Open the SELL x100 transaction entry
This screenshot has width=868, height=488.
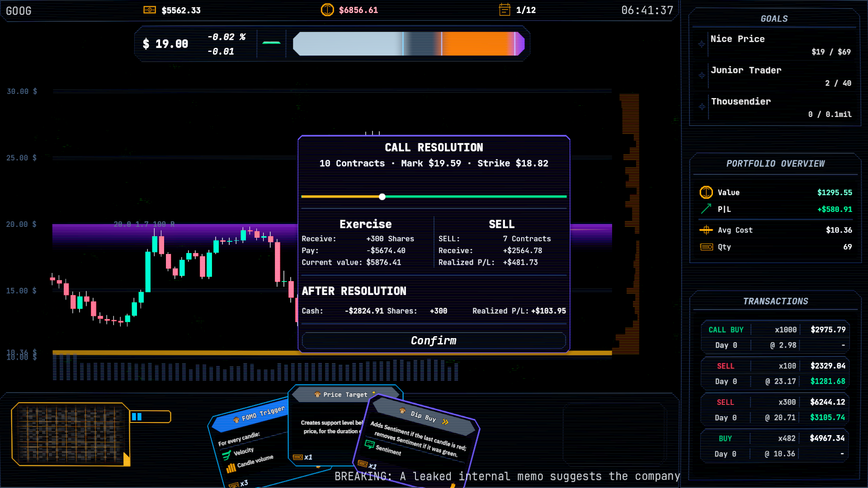coord(775,374)
